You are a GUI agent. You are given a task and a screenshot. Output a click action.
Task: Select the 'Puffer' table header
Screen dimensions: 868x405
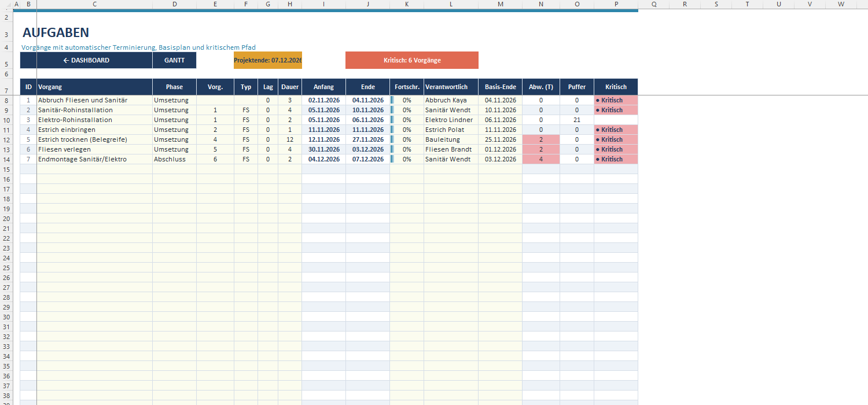coord(577,87)
